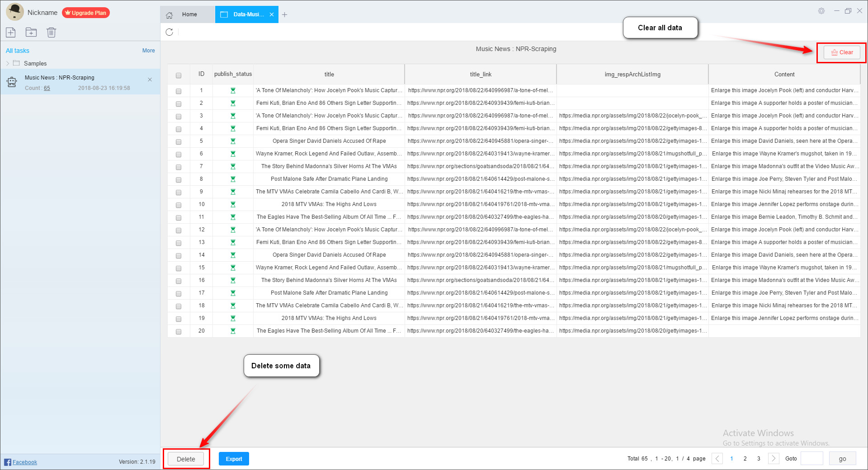Click publish status hourglass in row 1
The height and width of the screenshot is (470, 868).
(x=233, y=90)
